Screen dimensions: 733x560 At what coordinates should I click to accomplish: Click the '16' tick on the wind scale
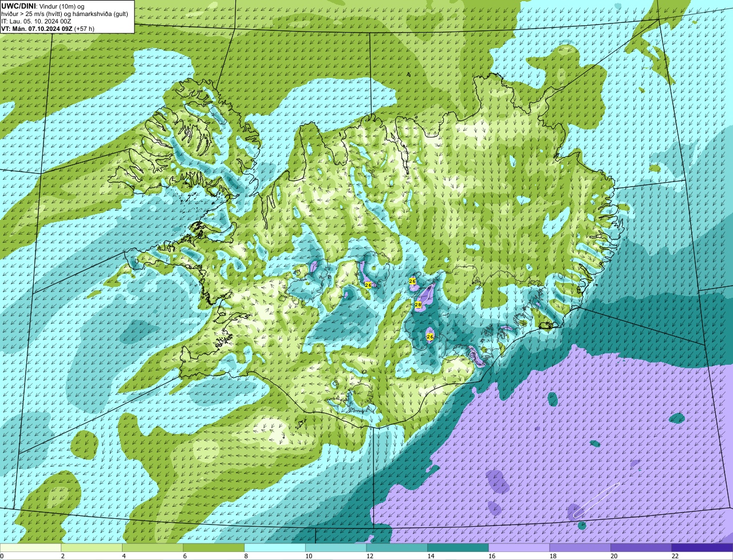click(x=492, y=556)
